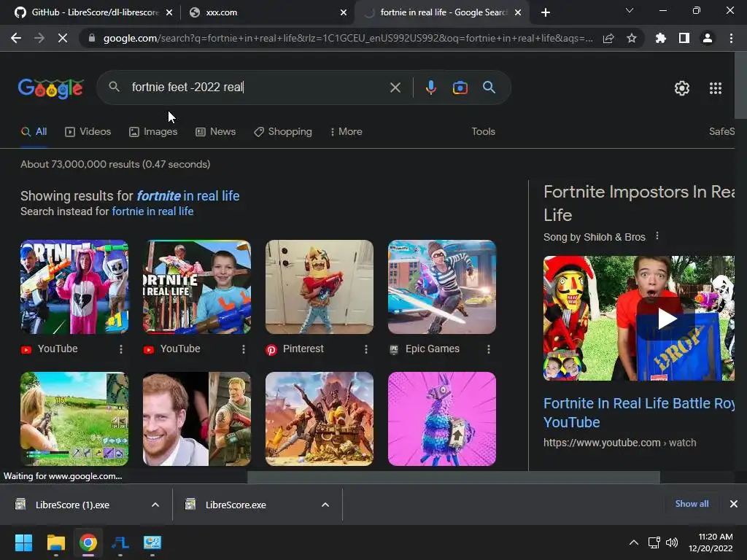
Task: Open More search filters menu
Action: [347, 131]
